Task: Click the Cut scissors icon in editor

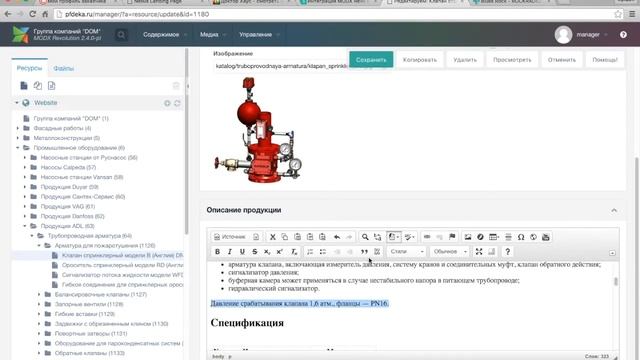Action: click(273, 237)
